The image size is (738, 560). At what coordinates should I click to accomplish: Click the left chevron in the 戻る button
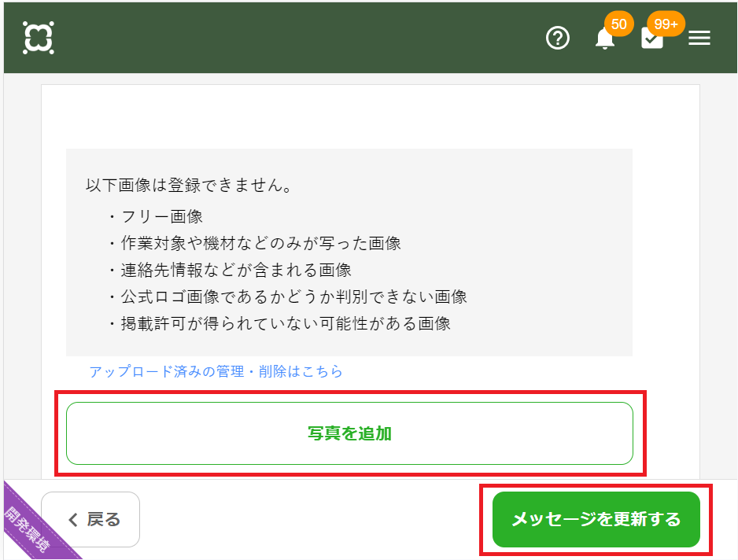coord(73,519)
